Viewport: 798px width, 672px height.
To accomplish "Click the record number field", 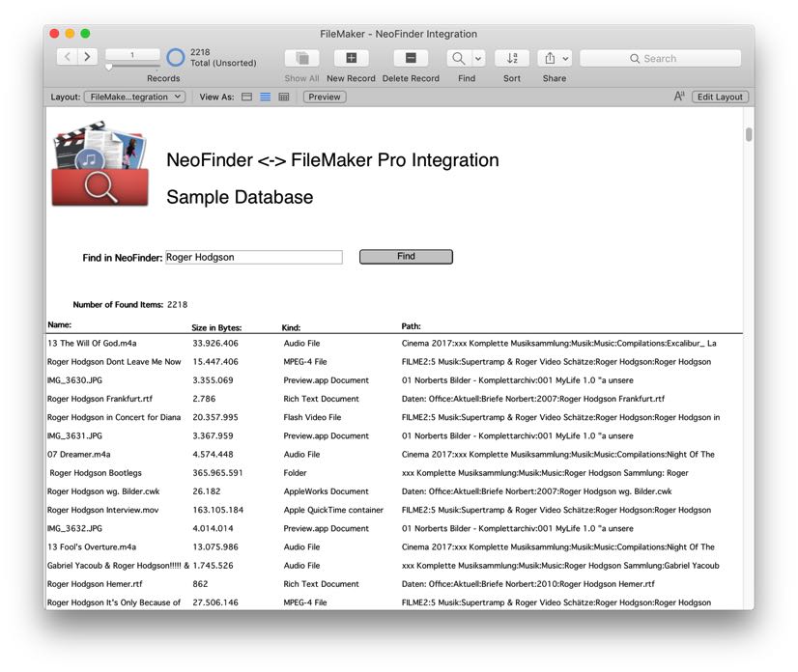I will pyautogui.click(x=132, y=54).
